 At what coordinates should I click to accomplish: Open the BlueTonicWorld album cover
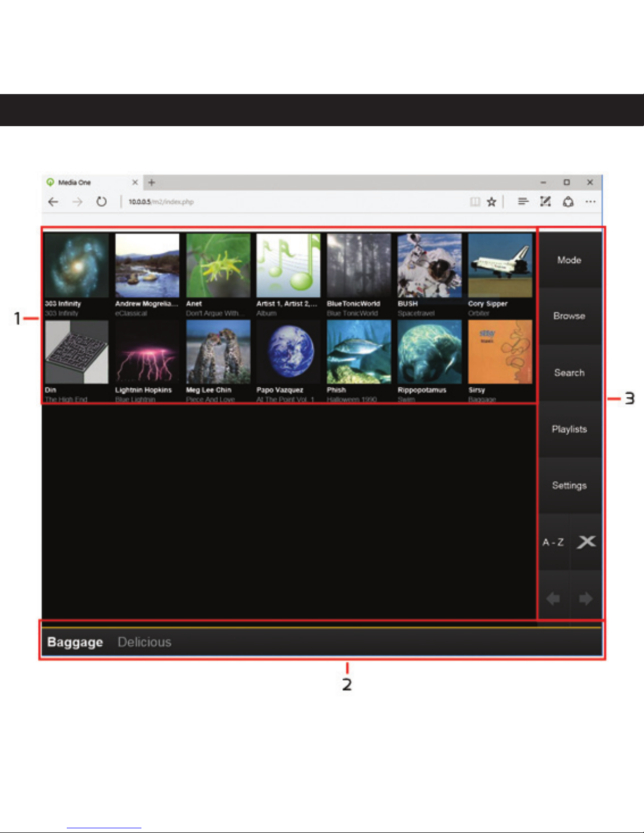pos(359,265)
